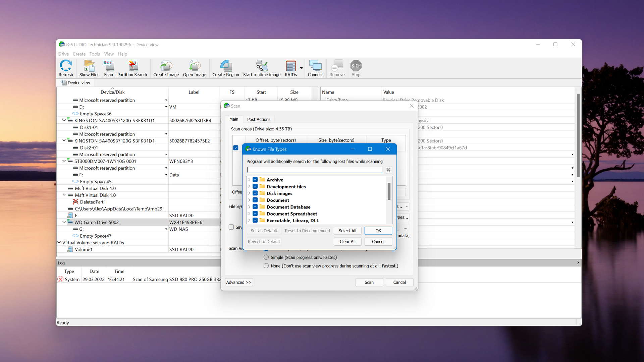Click the system error icon in Log
Image resolution: width=644 pixels, height=362 pixels.
coord(60,279)
